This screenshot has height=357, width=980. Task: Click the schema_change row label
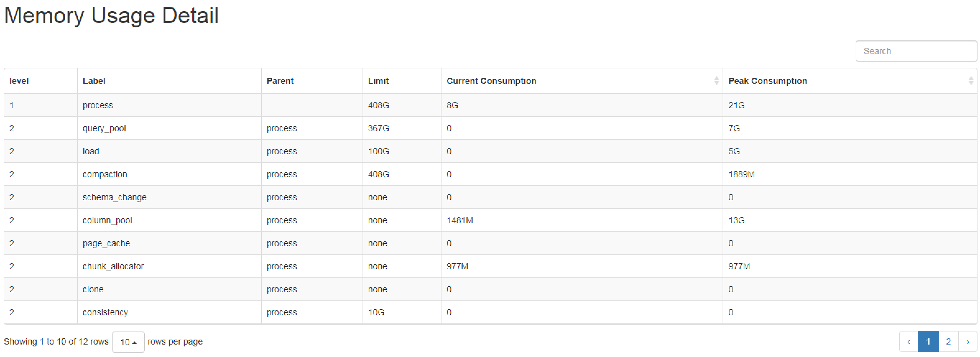point(114,197)
